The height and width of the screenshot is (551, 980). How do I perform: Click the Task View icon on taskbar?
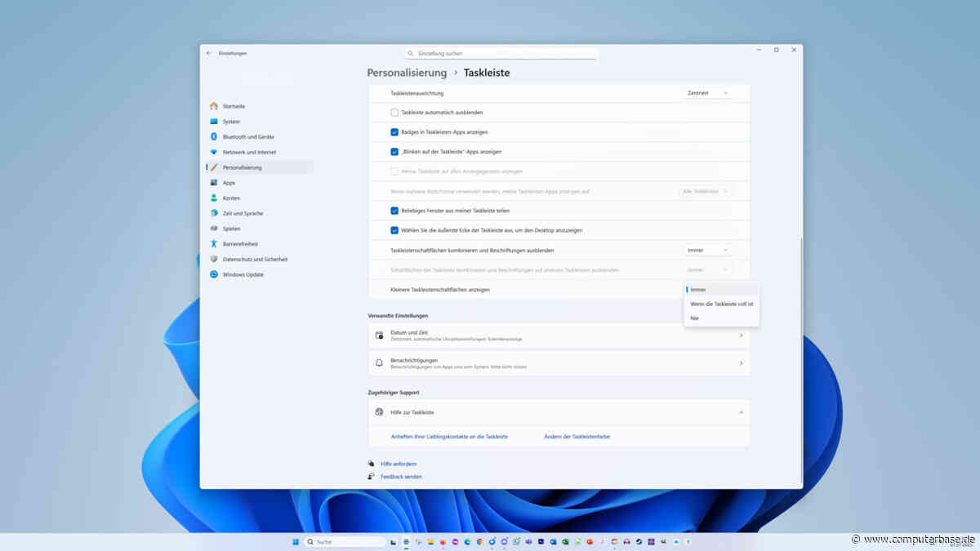(x=394, y=542)
